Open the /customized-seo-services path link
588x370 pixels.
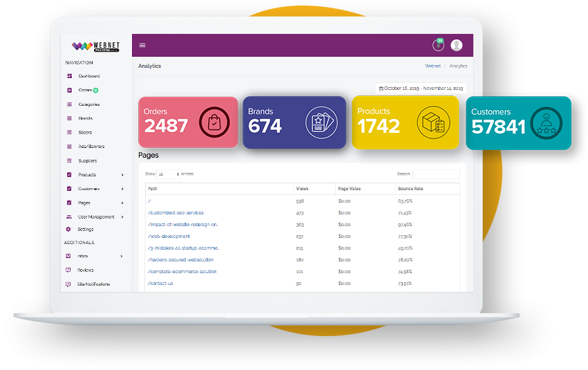tap(176, 213)
